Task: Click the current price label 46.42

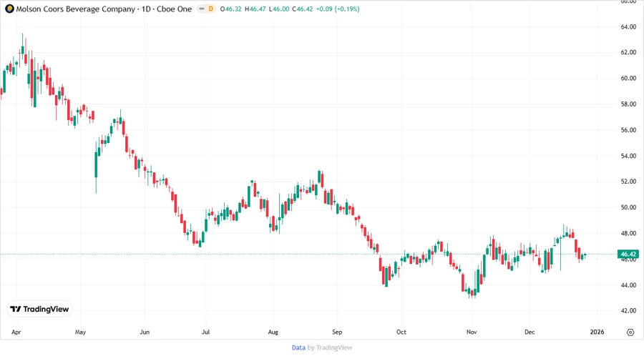Action: pos(628,254)
